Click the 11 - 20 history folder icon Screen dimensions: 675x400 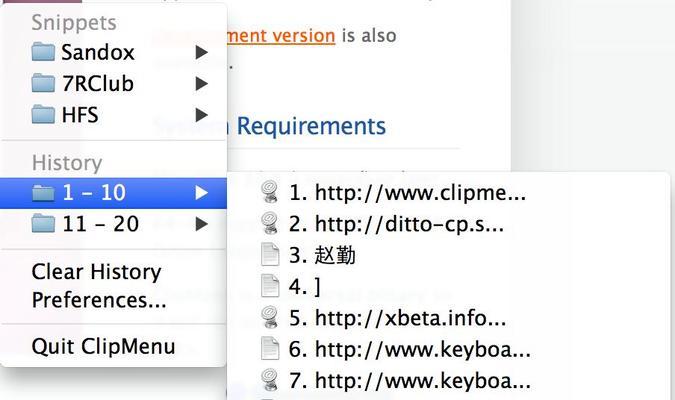pos(43,224)
